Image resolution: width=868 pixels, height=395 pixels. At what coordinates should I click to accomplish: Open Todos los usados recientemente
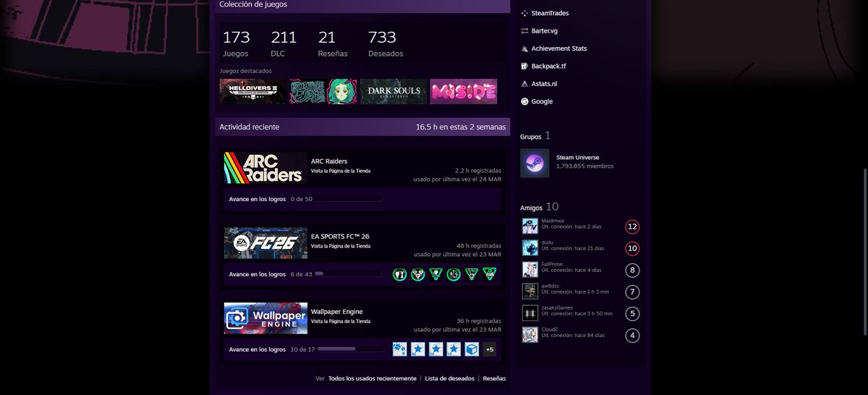(373, 378)
